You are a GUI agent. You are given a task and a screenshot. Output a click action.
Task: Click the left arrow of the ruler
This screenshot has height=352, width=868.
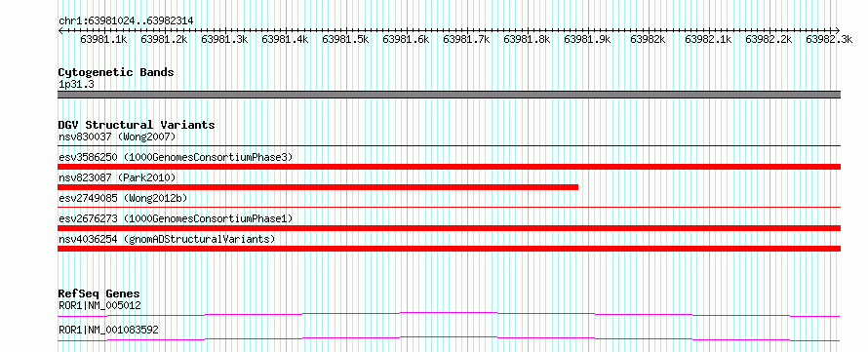(x=60, y=30)
